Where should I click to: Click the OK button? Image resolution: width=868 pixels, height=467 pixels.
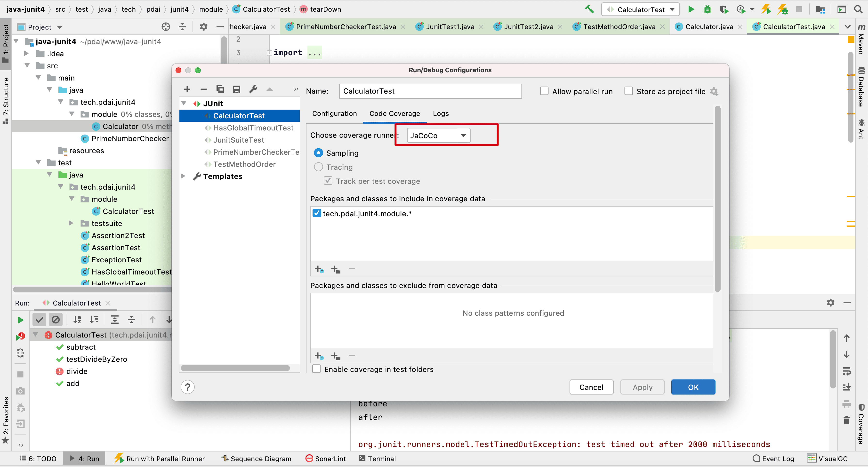click(693, 387)
